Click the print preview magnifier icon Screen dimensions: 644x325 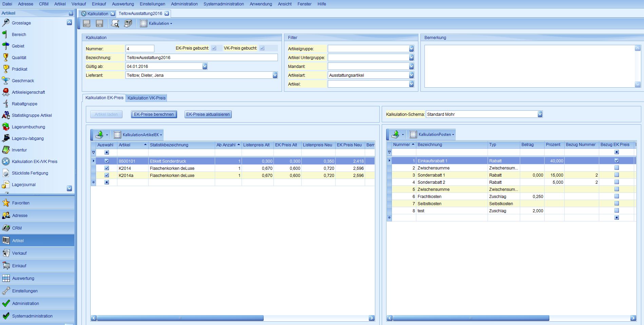[x=115, y=23]
